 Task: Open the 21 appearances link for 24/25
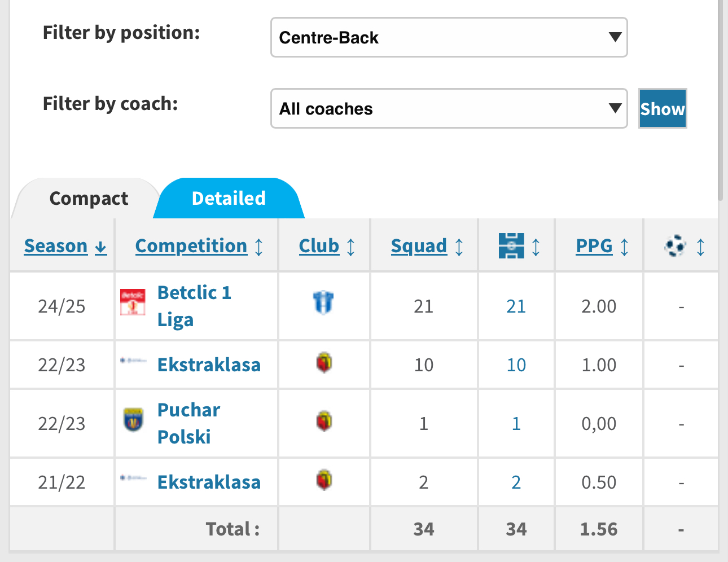click(516, 306)
